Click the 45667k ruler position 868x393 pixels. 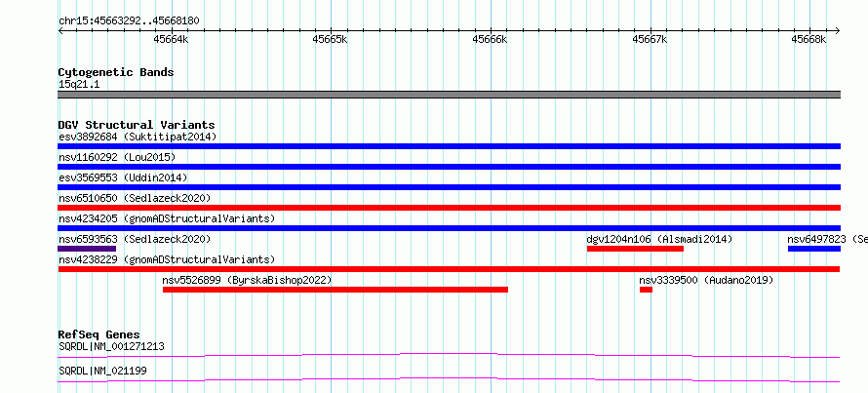coord(650,39)
